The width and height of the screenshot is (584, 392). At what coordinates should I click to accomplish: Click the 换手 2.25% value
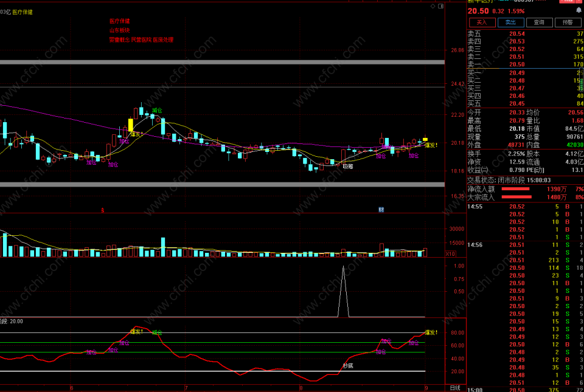pyautogui.click(x=516, y=154)
